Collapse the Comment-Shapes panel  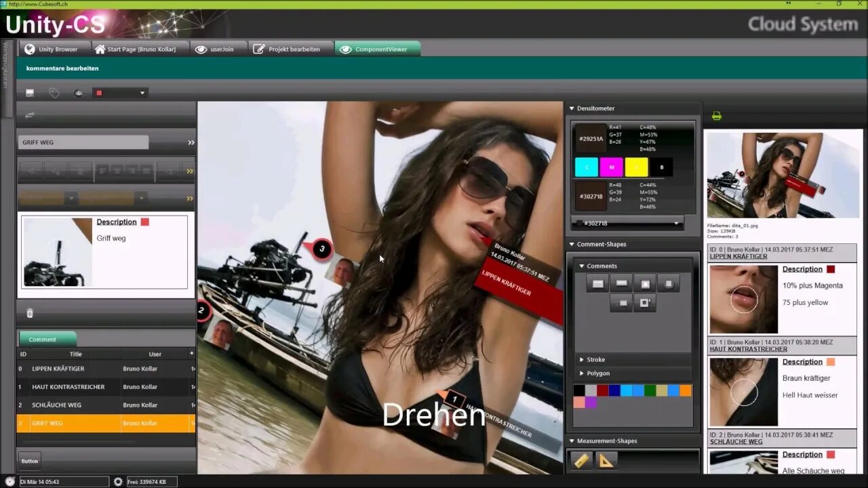pyautogui.click(x=572, y=244)
